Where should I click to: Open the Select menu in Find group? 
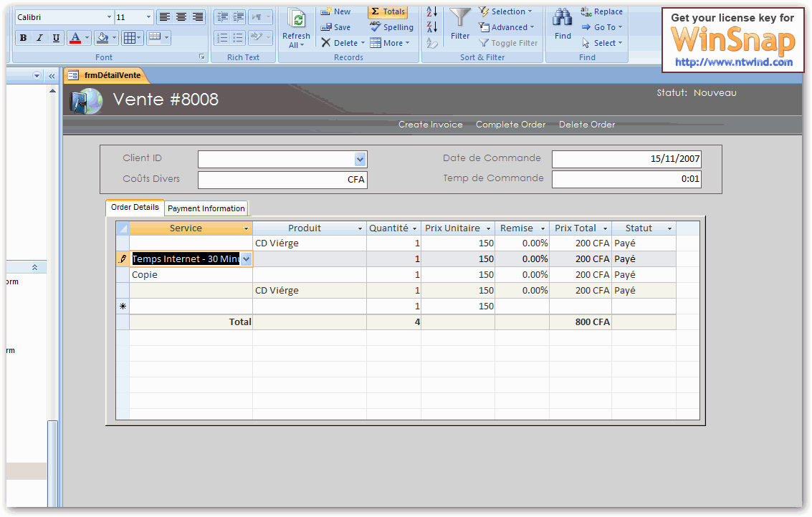point(602,43)
